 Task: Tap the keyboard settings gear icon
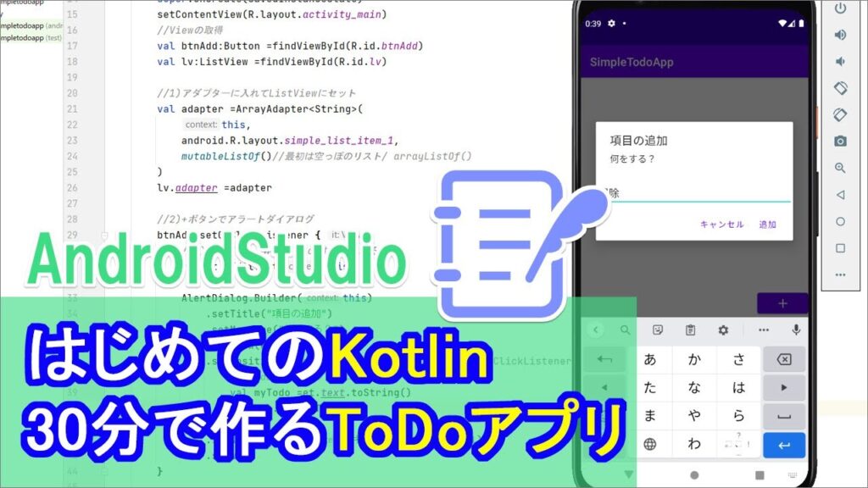coord(723,330)
